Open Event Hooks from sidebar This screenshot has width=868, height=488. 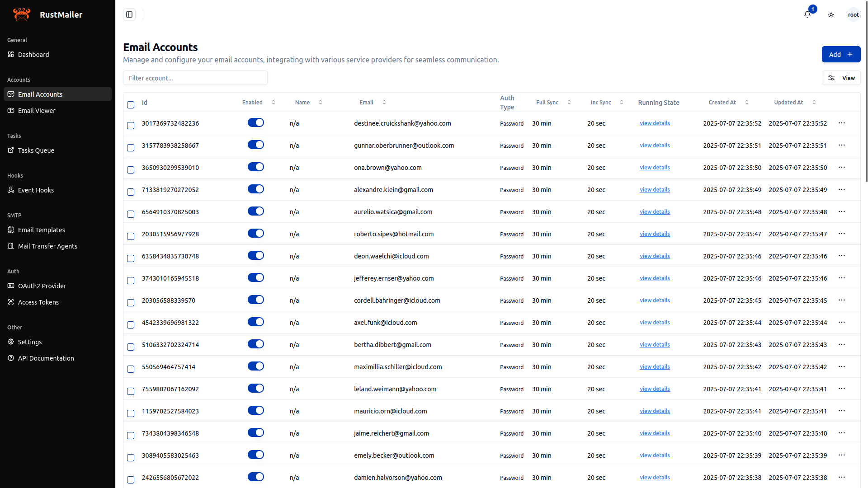36,190
